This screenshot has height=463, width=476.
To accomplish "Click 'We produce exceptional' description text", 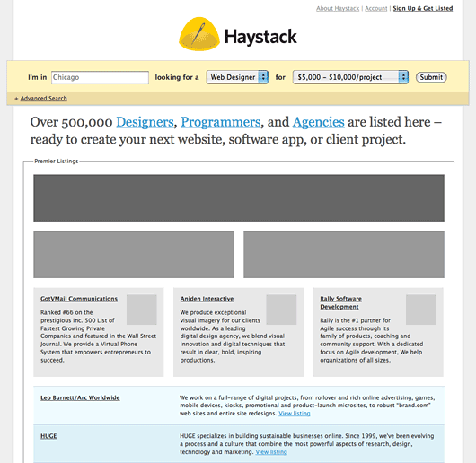I will click(213, 312).
